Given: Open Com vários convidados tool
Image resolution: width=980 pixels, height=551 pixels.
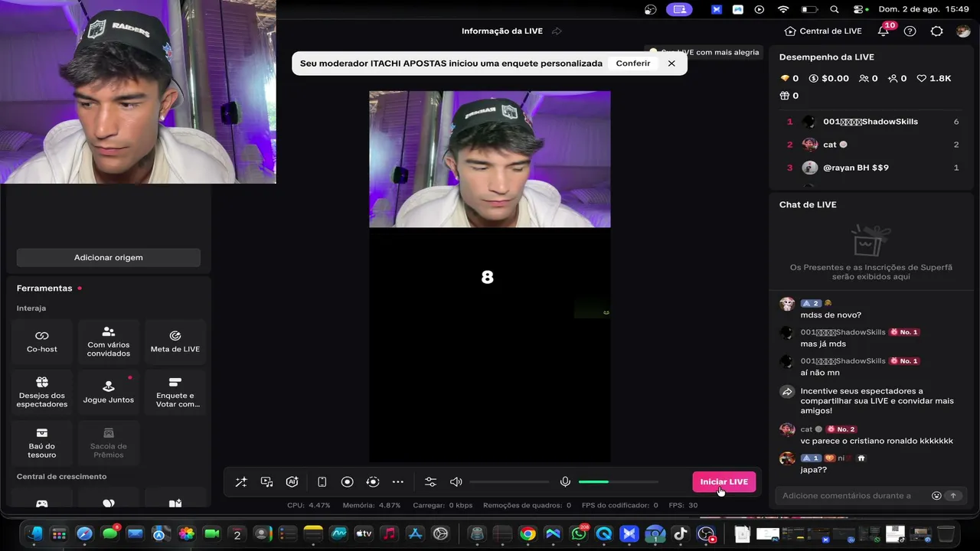Looking at the screenshot, I should click(x=109, y=341).
